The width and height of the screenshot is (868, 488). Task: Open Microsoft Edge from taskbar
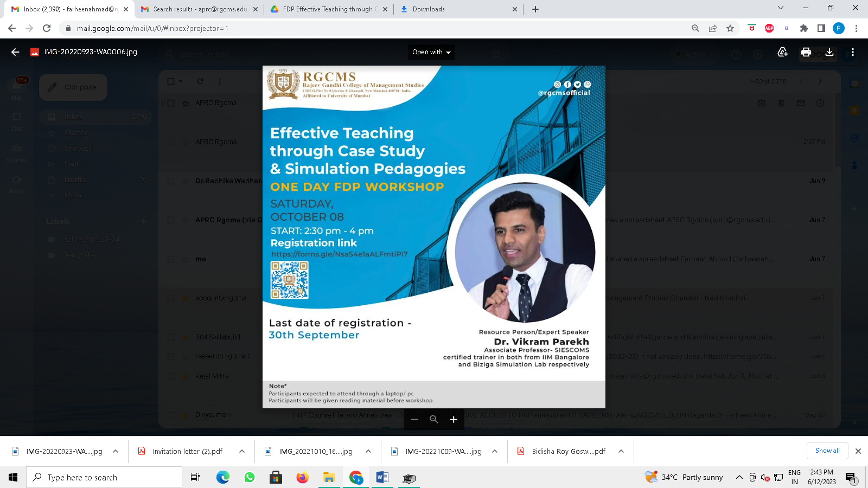222,477
